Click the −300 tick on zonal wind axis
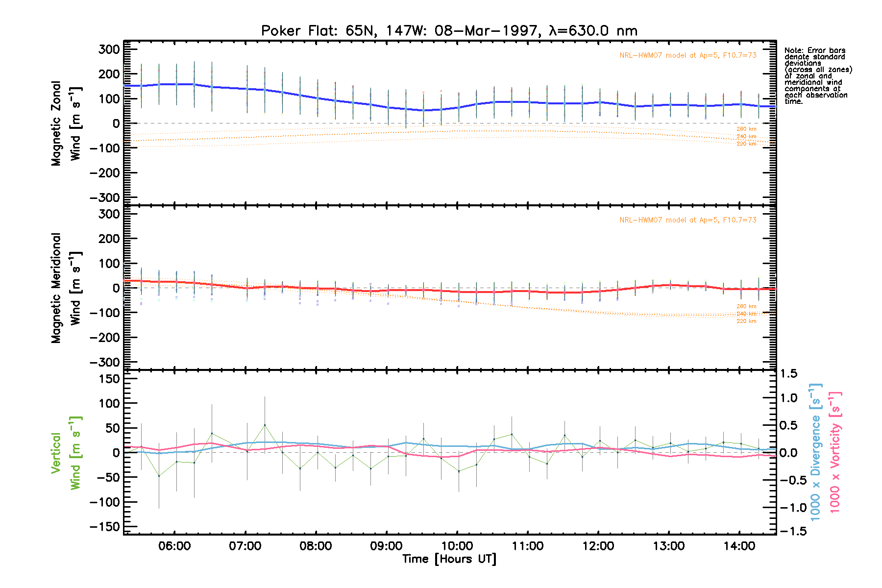 click(105, 198)
